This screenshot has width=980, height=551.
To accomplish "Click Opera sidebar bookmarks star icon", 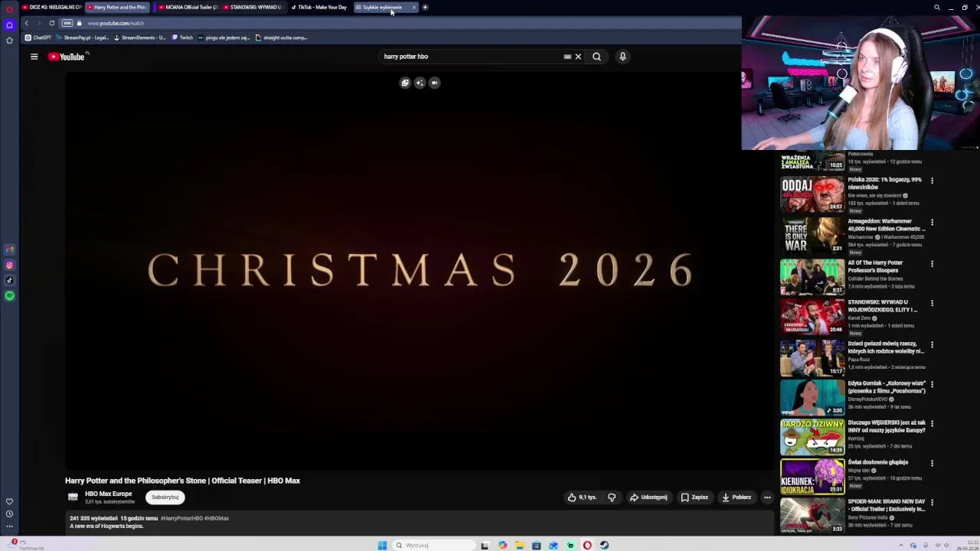I will (9, 41).
